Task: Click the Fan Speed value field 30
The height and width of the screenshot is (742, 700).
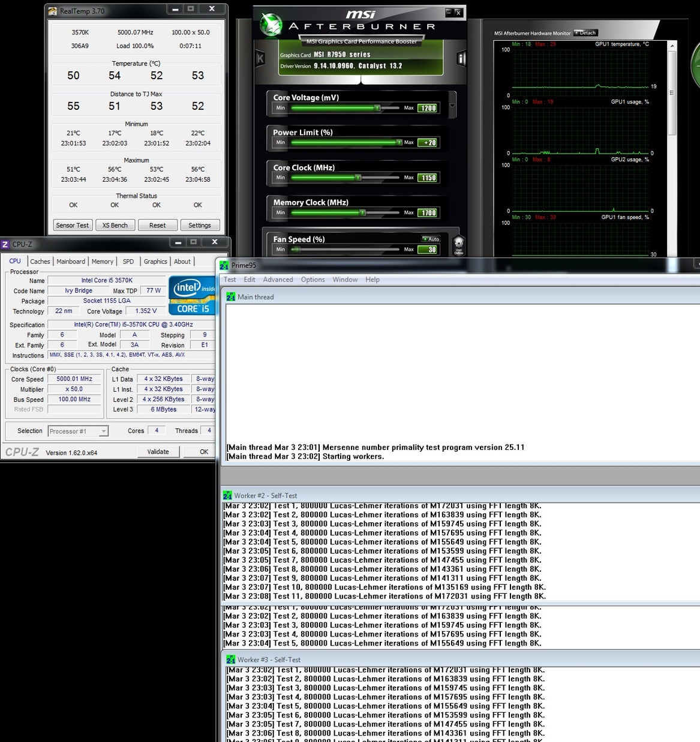Action: [x=428, y=250]
